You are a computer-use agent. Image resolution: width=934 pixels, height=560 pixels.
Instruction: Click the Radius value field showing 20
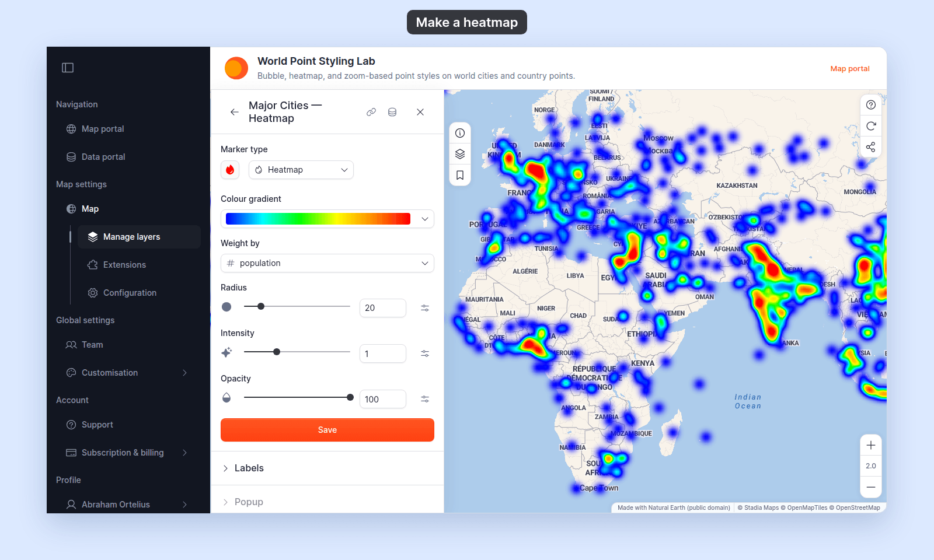point(383,308)
